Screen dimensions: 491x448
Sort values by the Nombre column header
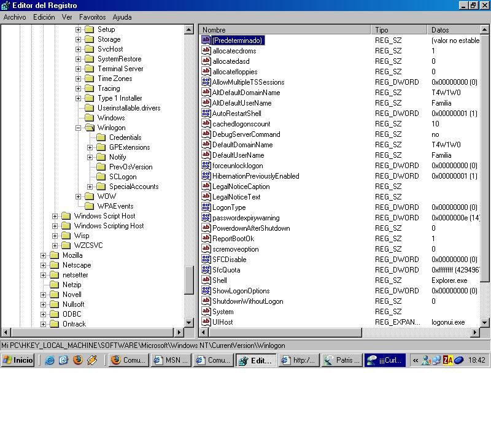click(x=285, y=29)
